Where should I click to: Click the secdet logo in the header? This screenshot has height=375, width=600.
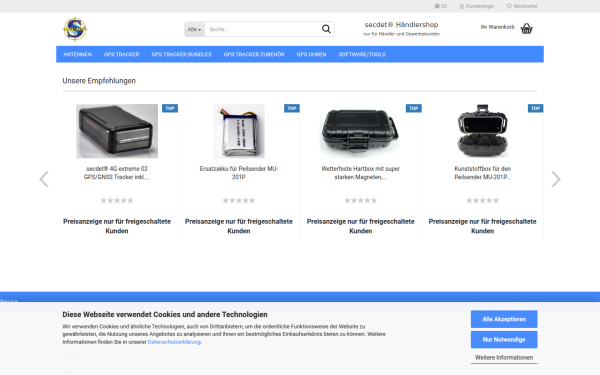pyautogui.click(x=75, y=29)
